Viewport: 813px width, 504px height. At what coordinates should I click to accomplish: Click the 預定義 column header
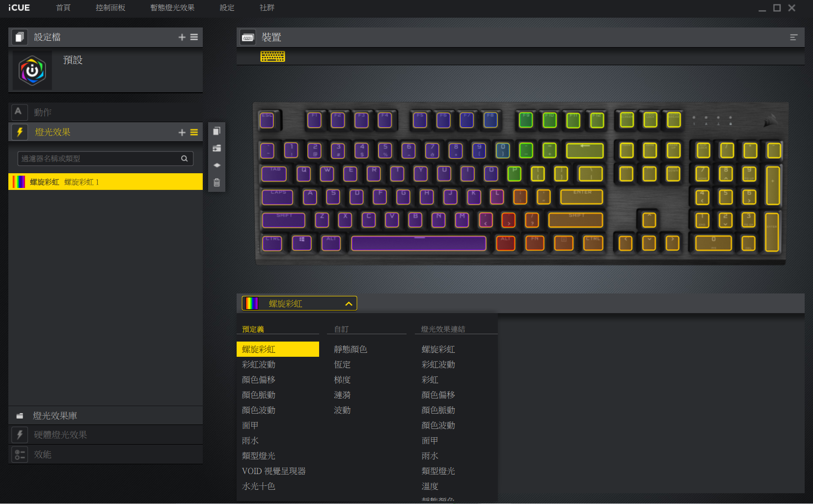[253, 329]
